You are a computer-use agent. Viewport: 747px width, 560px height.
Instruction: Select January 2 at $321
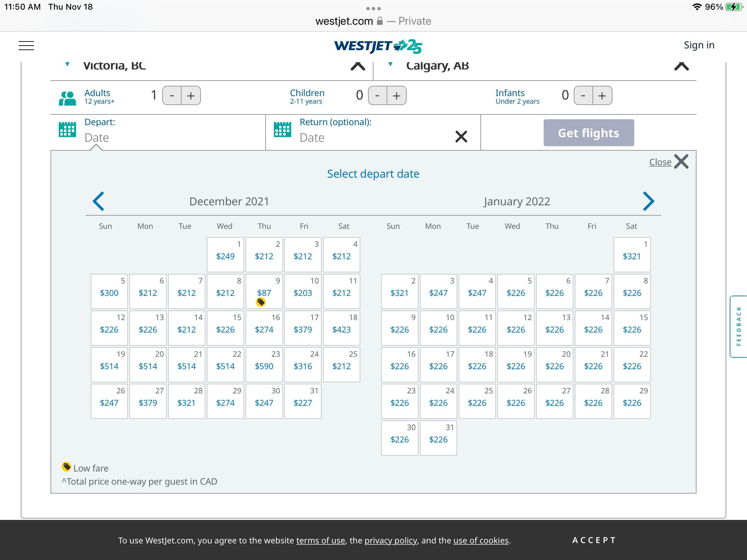[400, 291]
